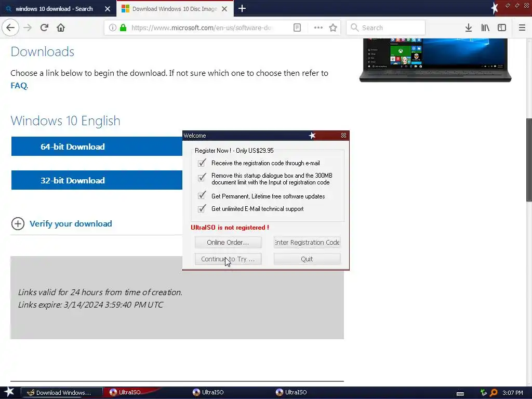Open a new browser tab with plus
The image size is (532, 399).
coord(242,8)
